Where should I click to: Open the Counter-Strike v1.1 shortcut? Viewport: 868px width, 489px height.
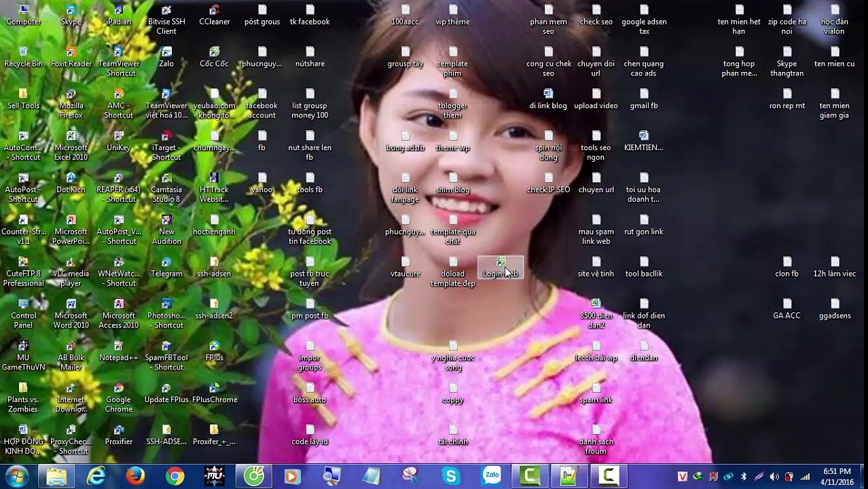pos(24,231)
